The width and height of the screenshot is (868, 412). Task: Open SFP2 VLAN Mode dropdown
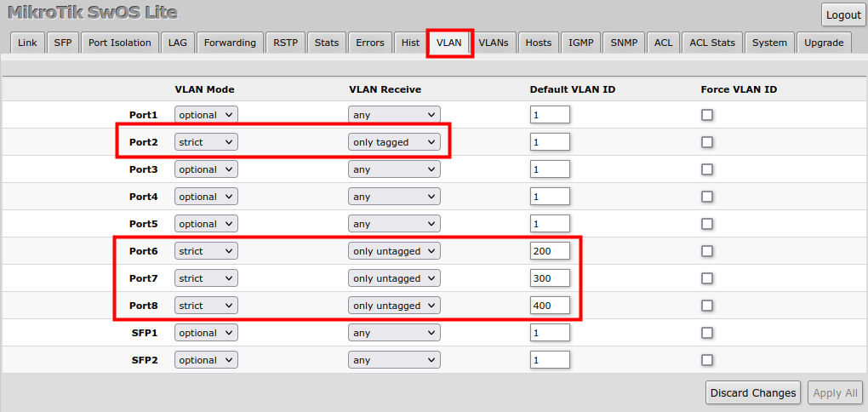206,360
